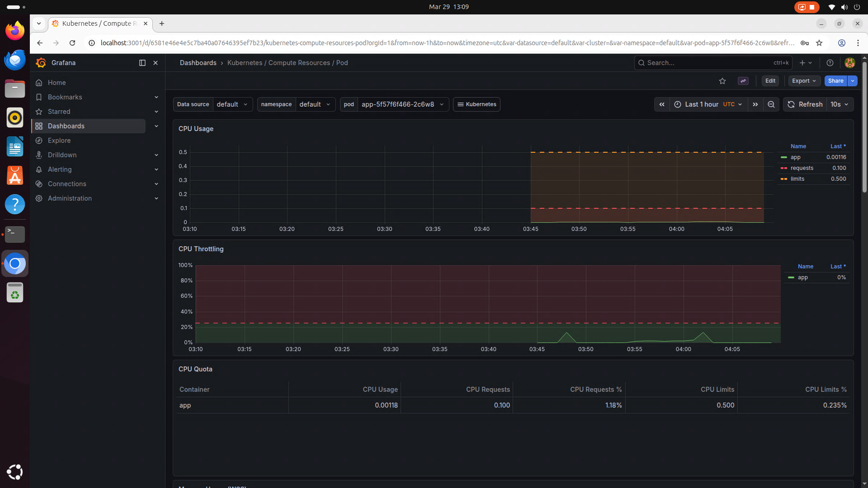This screenshot has height=488, width=868.
Task: Toggle the limits series in CPU Usage legend
Action: click(797, 179)
